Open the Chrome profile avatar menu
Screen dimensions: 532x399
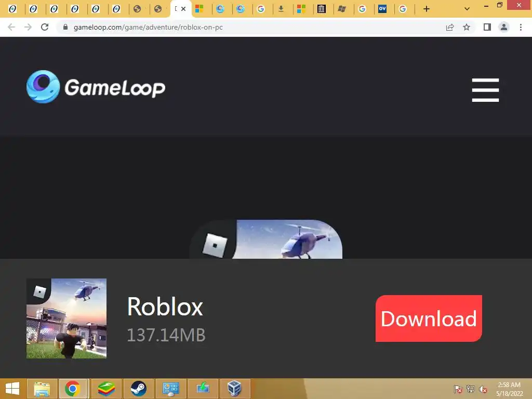(x=504, y=27)
